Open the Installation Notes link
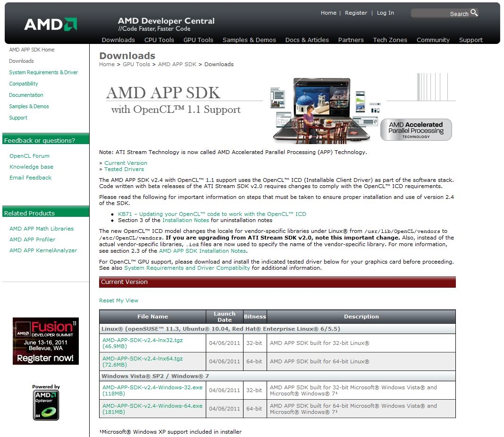 pyautogui.click(x=185, y=220)
